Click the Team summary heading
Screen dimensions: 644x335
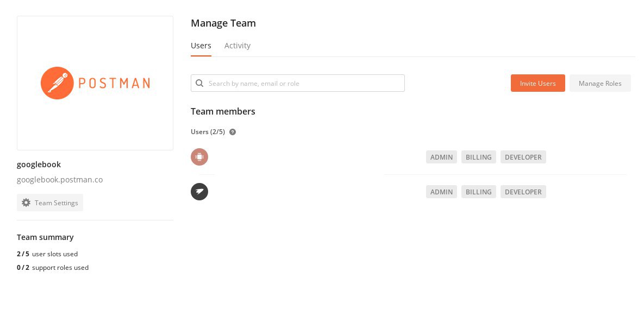click(45, 237)
